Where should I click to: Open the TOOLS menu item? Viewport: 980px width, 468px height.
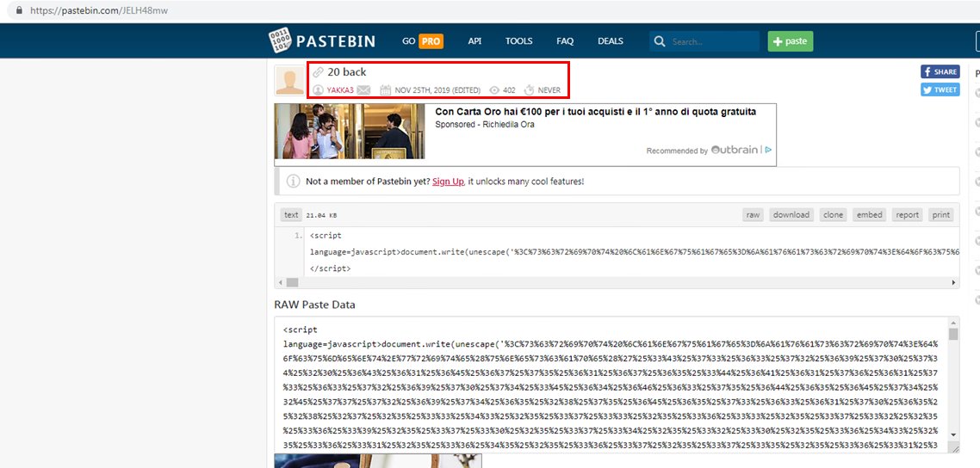tap(518, 41)
